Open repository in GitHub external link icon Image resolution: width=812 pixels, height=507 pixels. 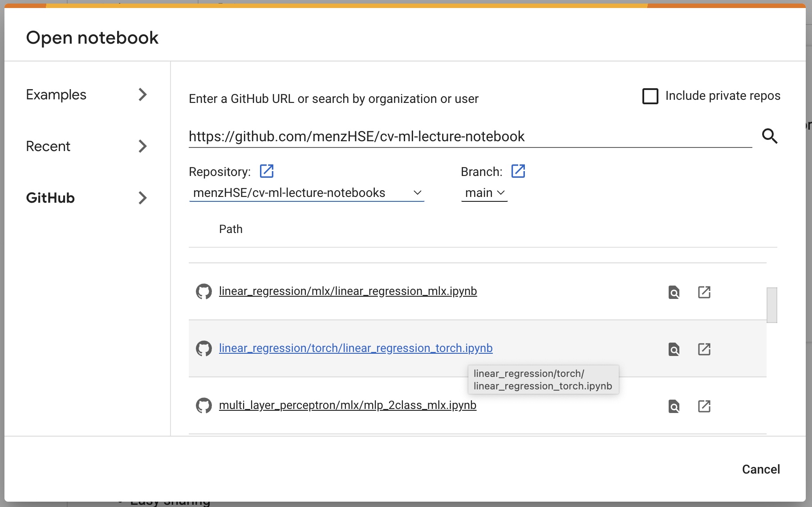(267, 171)
